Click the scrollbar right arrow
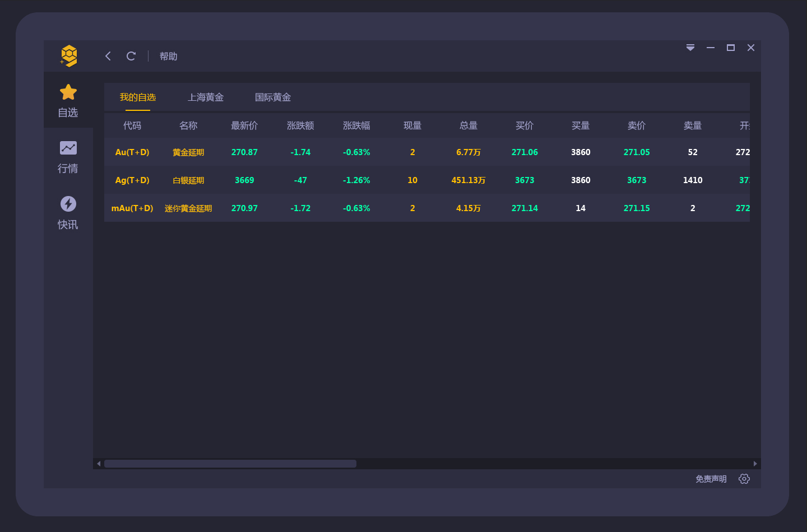Screen dimensions: 807x532 [755, 464]
